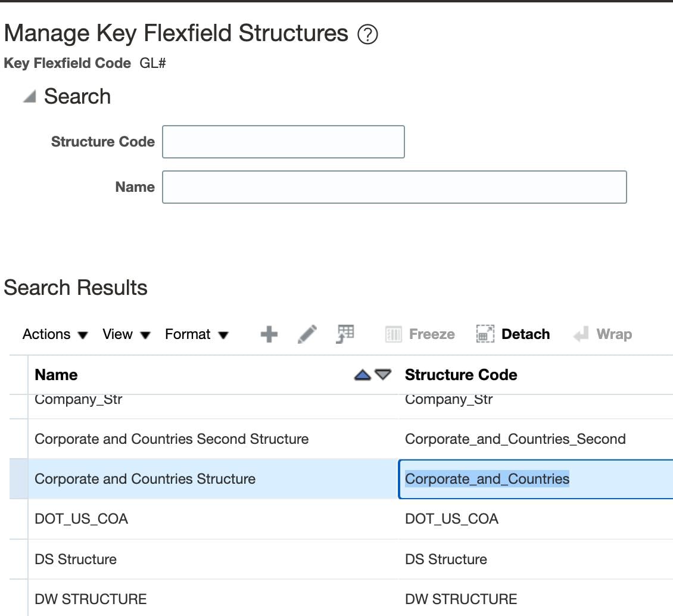The image size is (673, 616).
Task: Open the View dropdown menu
Action: point(126,334)
